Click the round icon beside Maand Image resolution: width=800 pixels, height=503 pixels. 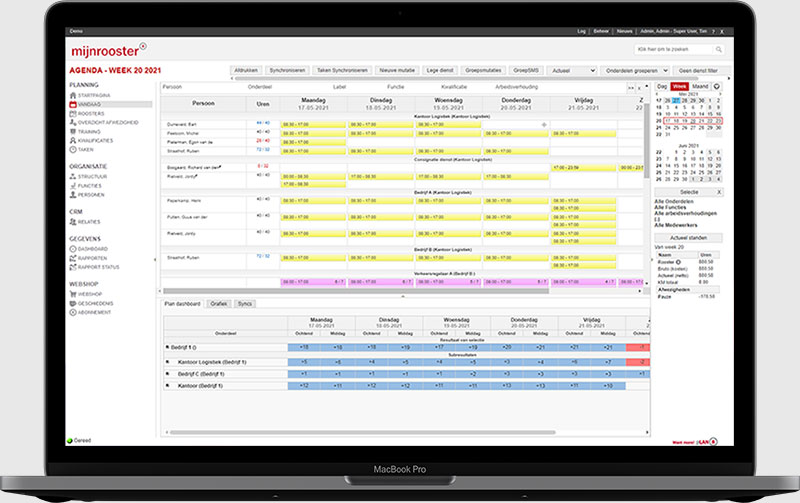tap(718, 86)
